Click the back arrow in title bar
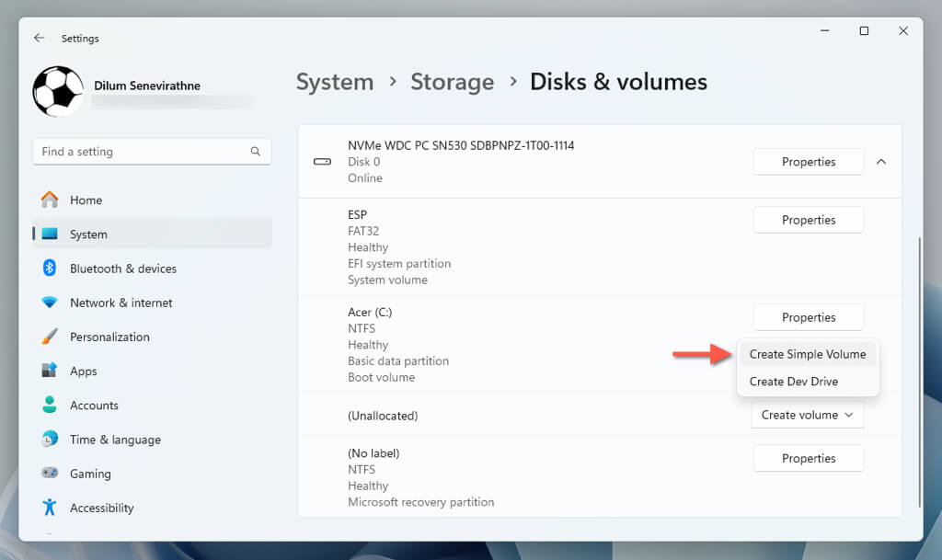Viewport: 942px width, 560px height. click(39, 38)
